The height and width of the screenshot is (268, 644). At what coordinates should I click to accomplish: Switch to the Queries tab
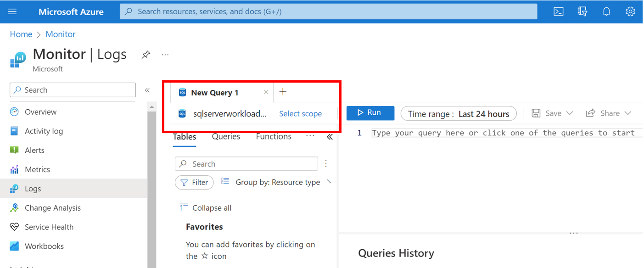pyautogui.click(x=226, y=137)
